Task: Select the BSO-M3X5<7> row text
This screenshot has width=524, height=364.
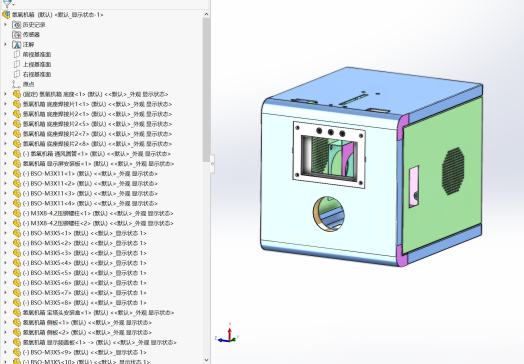Action: [85, 293]
